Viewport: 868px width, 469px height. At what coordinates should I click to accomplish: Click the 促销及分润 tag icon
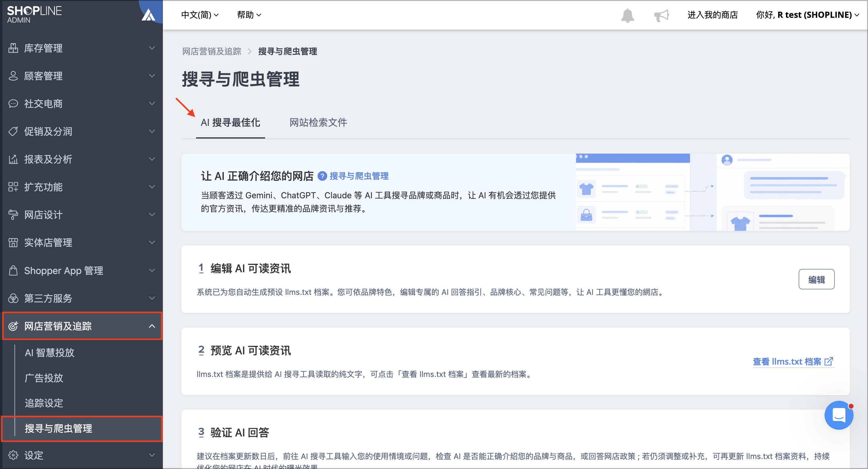13,131
